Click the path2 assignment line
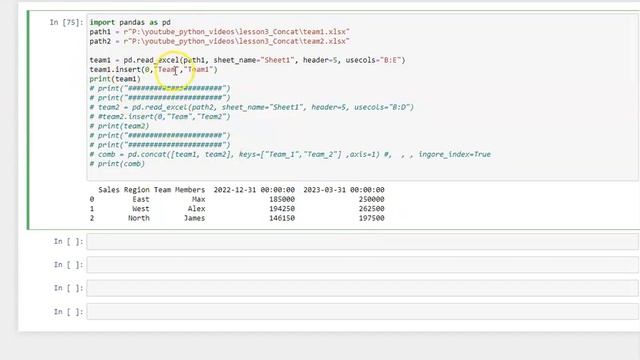The width and height of the screenshot is (640, 360). coord(220,41)
